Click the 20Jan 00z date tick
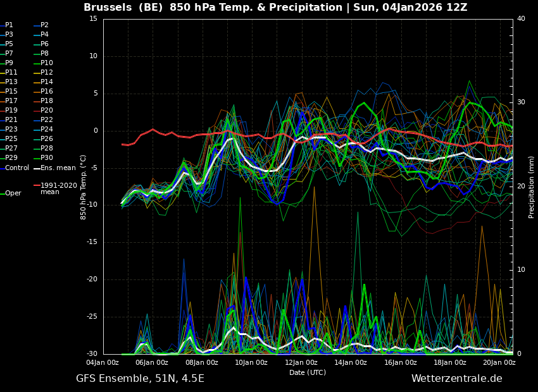Screen dimensions: 538x392 499,362
